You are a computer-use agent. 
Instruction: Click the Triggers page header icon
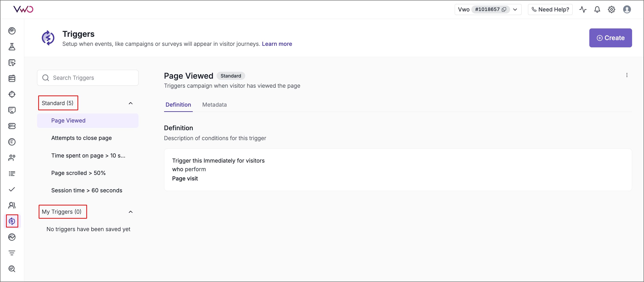(48, 38)
